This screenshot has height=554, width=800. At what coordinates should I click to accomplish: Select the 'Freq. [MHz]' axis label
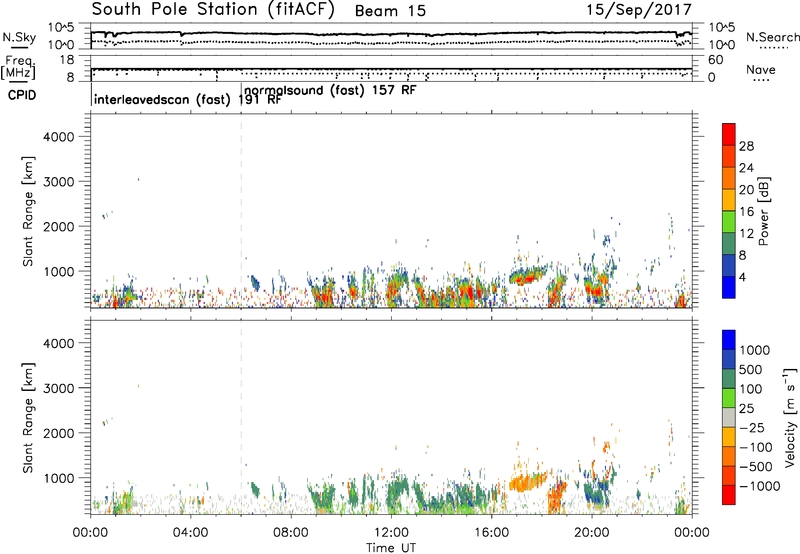(x=18, y=68)
